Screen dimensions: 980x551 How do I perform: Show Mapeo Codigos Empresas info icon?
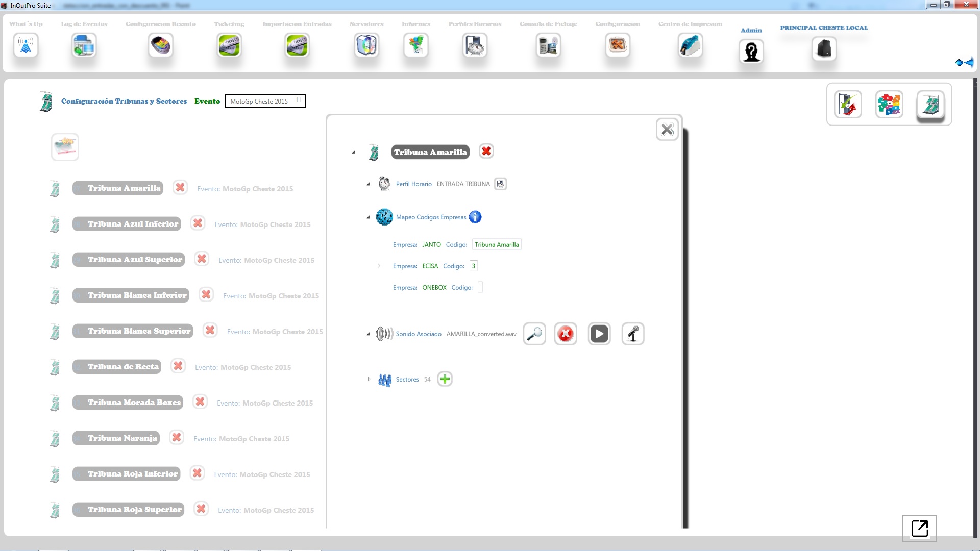(475, 217)
